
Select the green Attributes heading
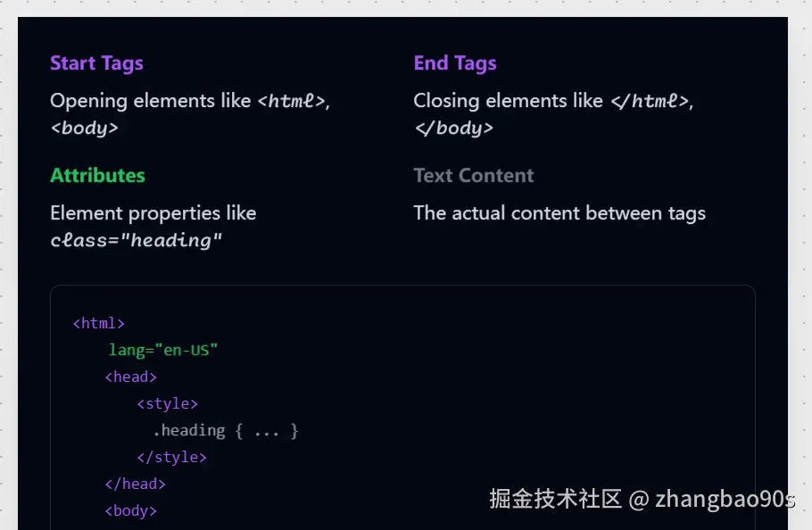[97, 176]
